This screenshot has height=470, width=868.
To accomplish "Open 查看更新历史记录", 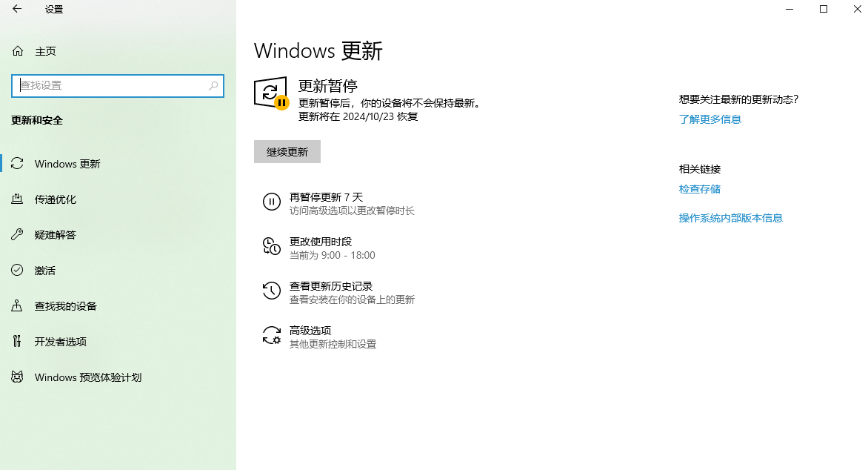I will tap(331, 285).
